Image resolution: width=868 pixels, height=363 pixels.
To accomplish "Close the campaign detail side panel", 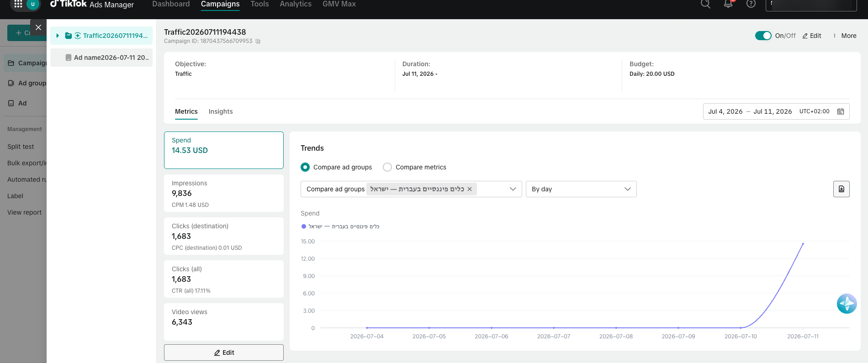I will coord(38,27).
